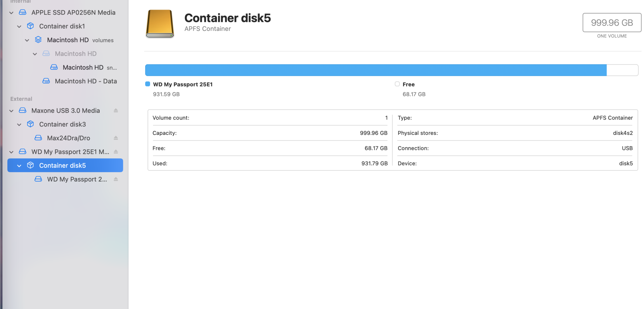Click the ONE VOLUME caption
Image resolution: width=644 pixels, height=309 pixels.
(x=612, y=36)
